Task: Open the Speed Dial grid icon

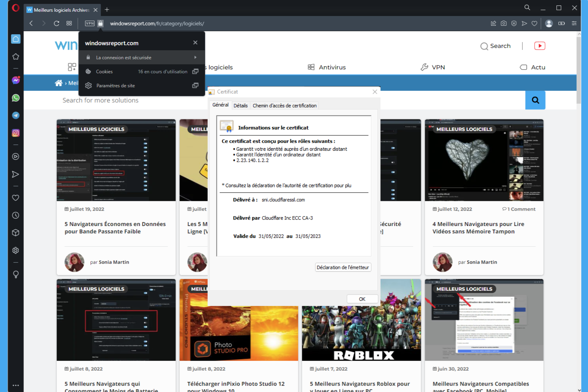Action: coord(69,23)
